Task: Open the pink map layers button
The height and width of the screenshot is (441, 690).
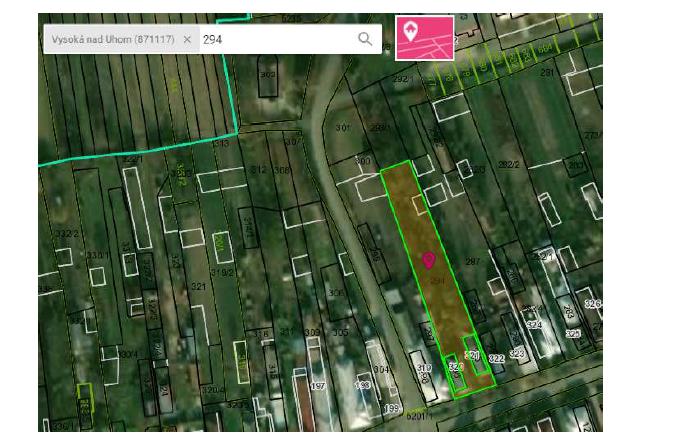Action: (x=424, y=38)
